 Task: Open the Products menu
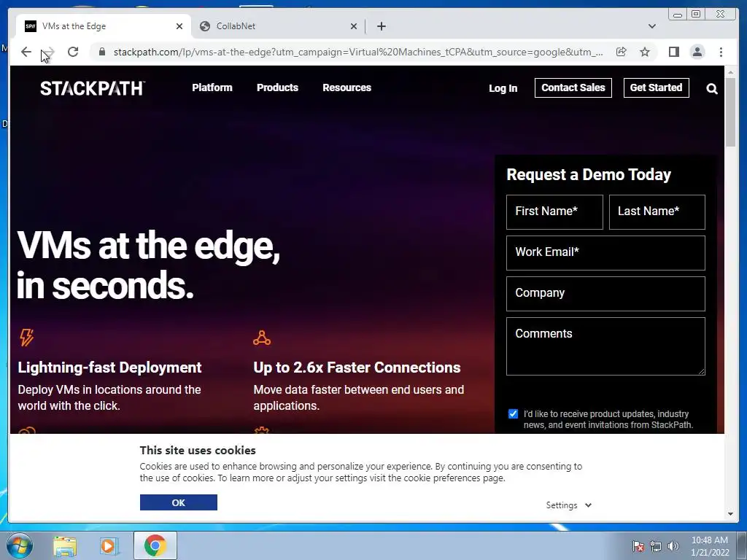coord(277,87)
